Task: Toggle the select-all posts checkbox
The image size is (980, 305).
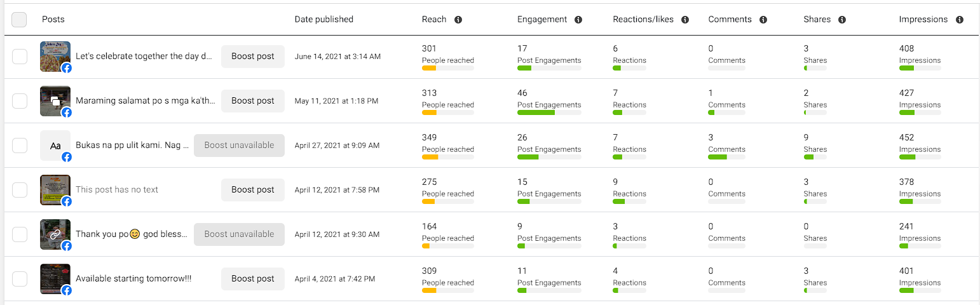Action: [x=19, y=20]
